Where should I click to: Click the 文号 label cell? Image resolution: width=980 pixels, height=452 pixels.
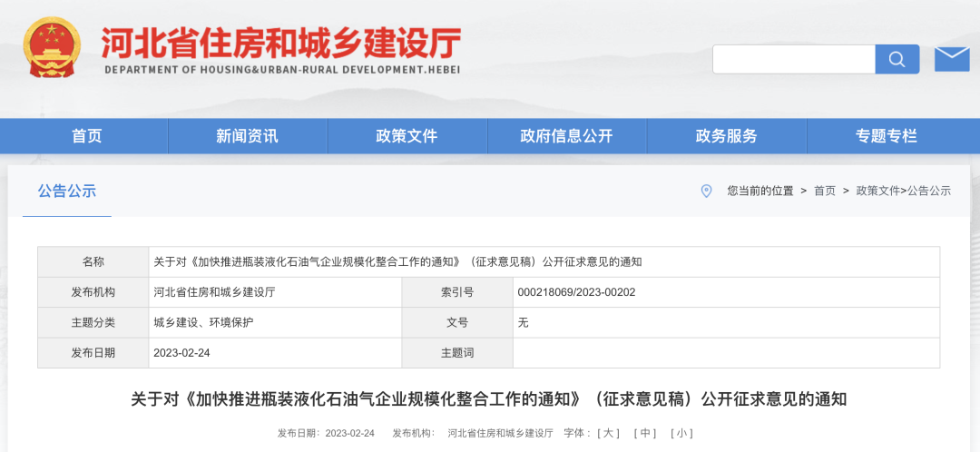457,322
